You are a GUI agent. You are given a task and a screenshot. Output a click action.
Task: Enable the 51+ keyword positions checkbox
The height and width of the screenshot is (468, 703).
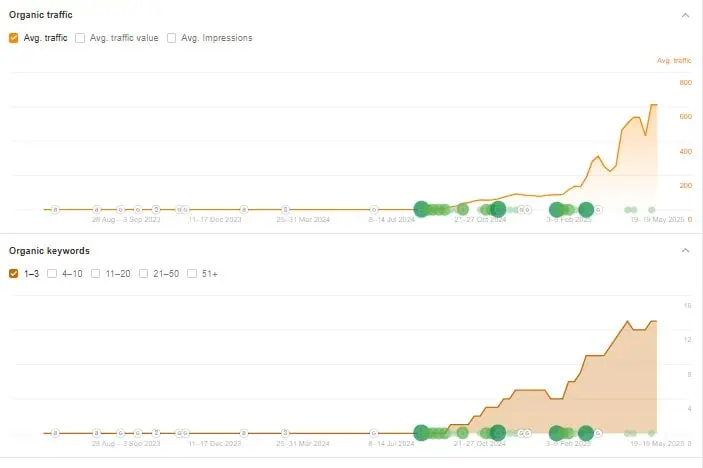click(192, 273)
